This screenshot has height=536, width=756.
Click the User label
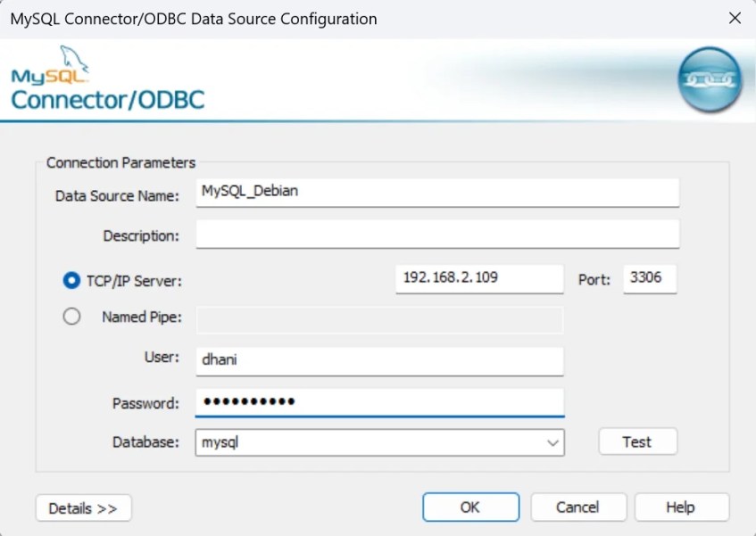(162, 357)
